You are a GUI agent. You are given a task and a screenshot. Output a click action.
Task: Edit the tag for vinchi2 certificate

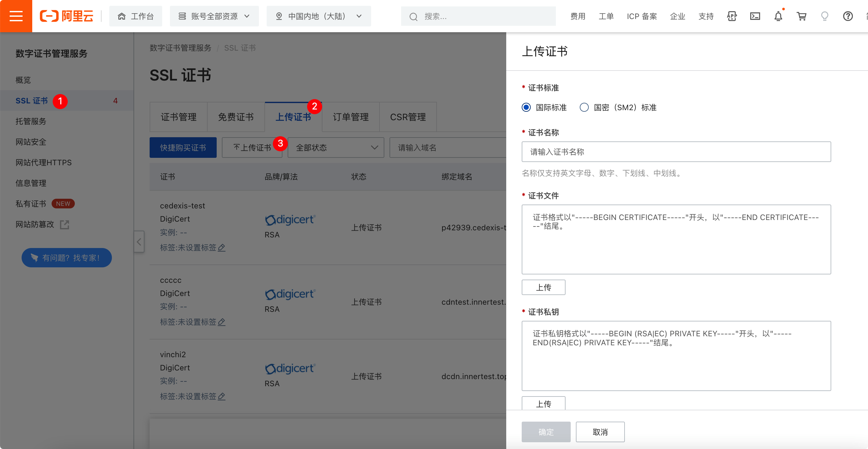pyautogui.click(x=222, y=396)
